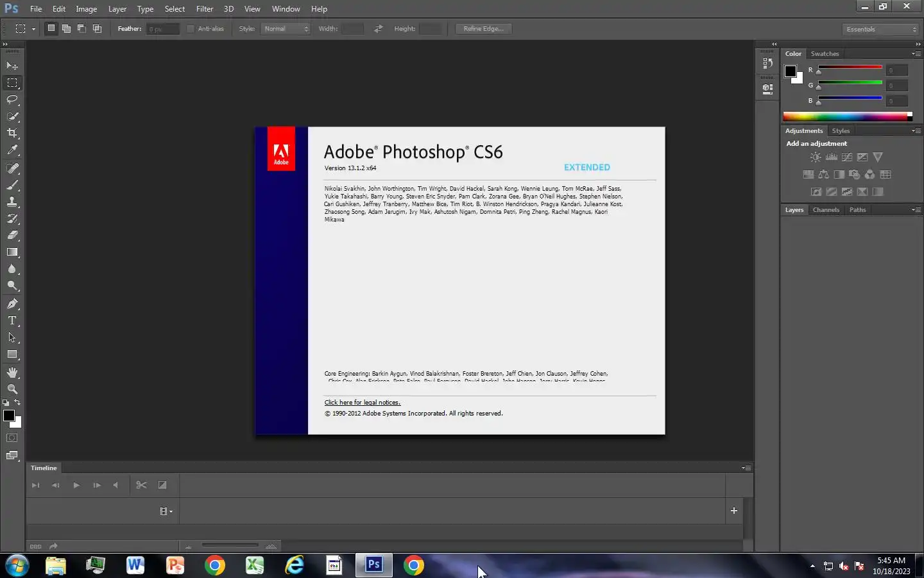Enable Add to selection mode

[x=66, y=29]
